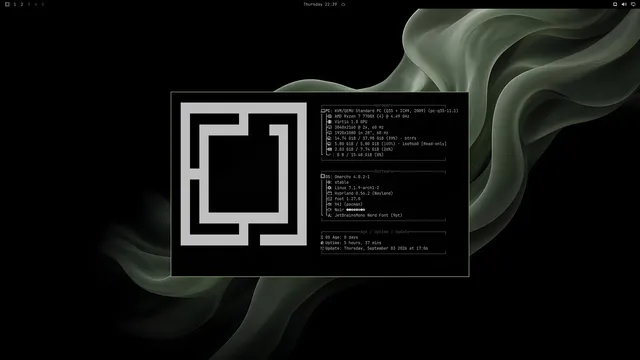This screenshot has height=360, width=640.
Task: Select the OS Age: 0 days line
Action: pyautogui.click(x=342, y=237)
